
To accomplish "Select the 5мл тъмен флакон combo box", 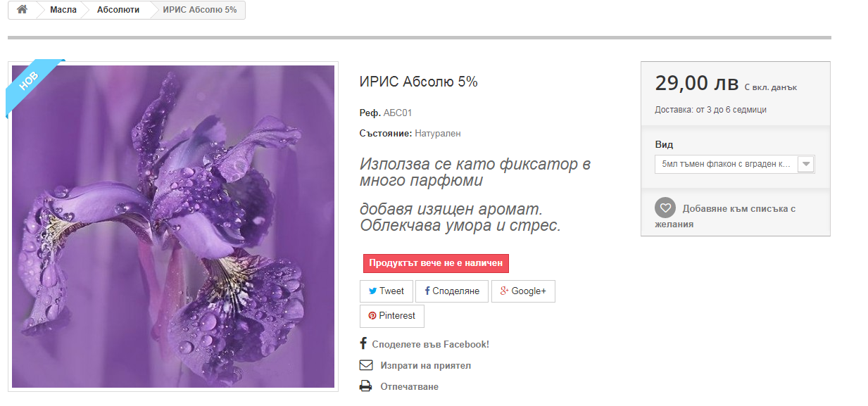I will tap(734, 164).
